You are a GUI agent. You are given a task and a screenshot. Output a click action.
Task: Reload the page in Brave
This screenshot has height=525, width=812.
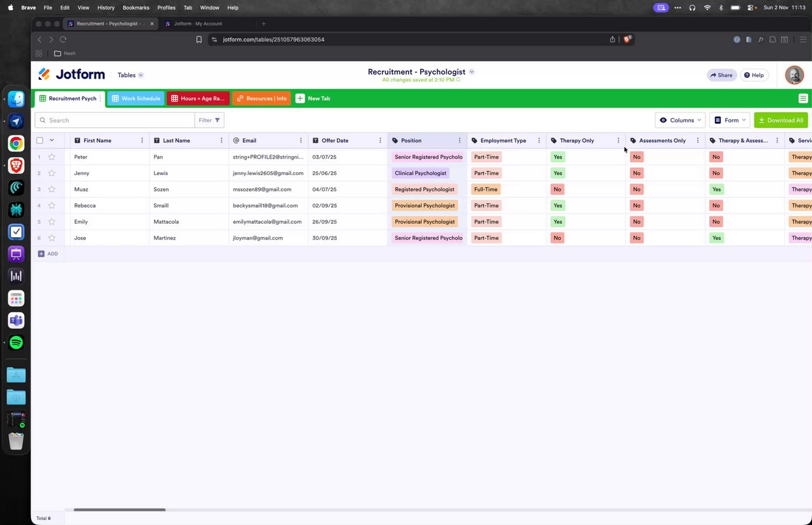63,39
